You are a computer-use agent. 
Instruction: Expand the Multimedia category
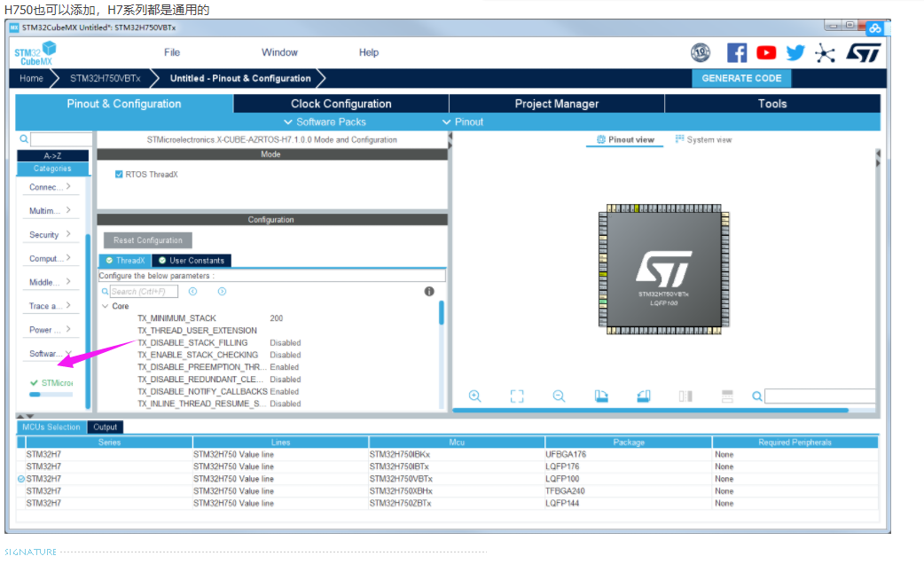pyautogui.click(x=50, y=210)
